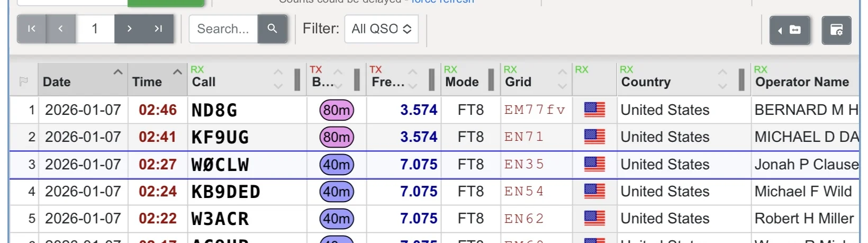
Task: Click the 80m band badge for ND8G
Action: click(x=337, y=110)
